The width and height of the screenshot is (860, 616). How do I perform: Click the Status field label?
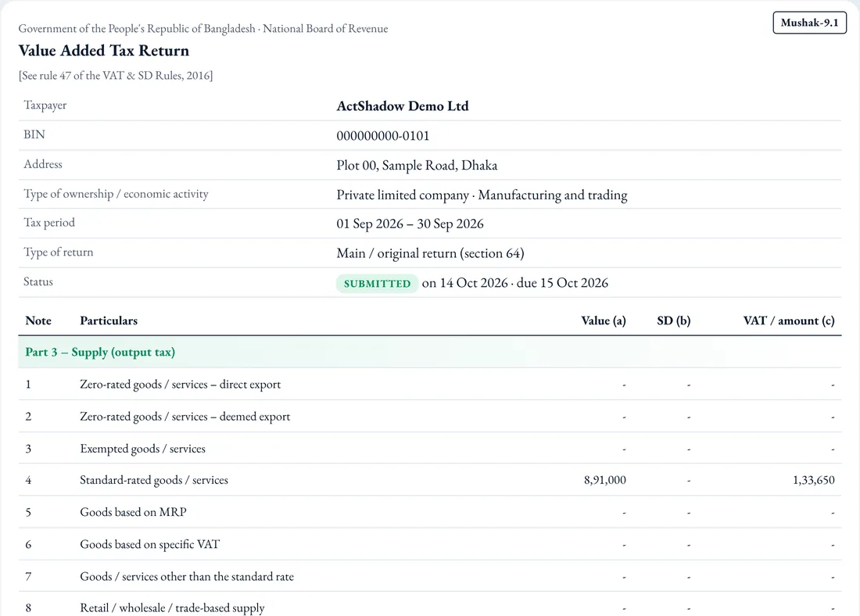click(x=38, y=281)
